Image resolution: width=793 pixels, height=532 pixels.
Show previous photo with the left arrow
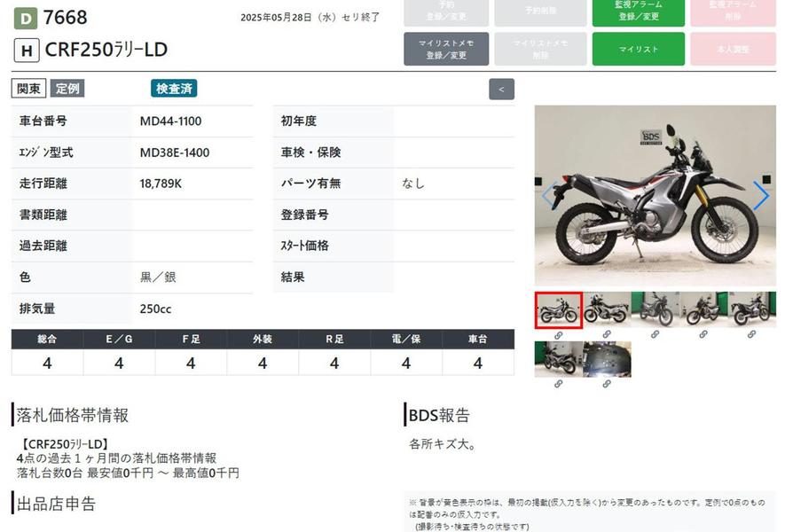(548, 196)
